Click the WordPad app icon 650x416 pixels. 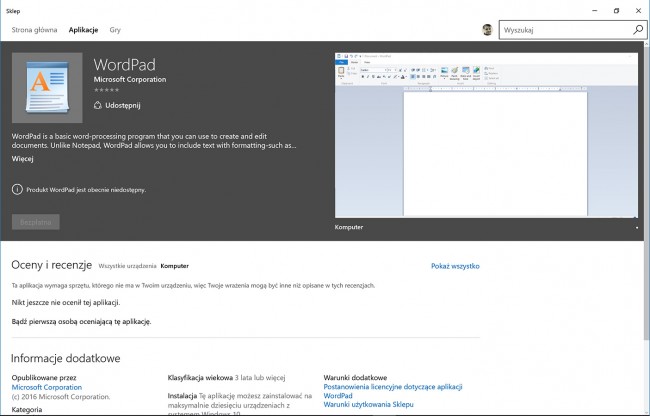click(x=47, y=87)
